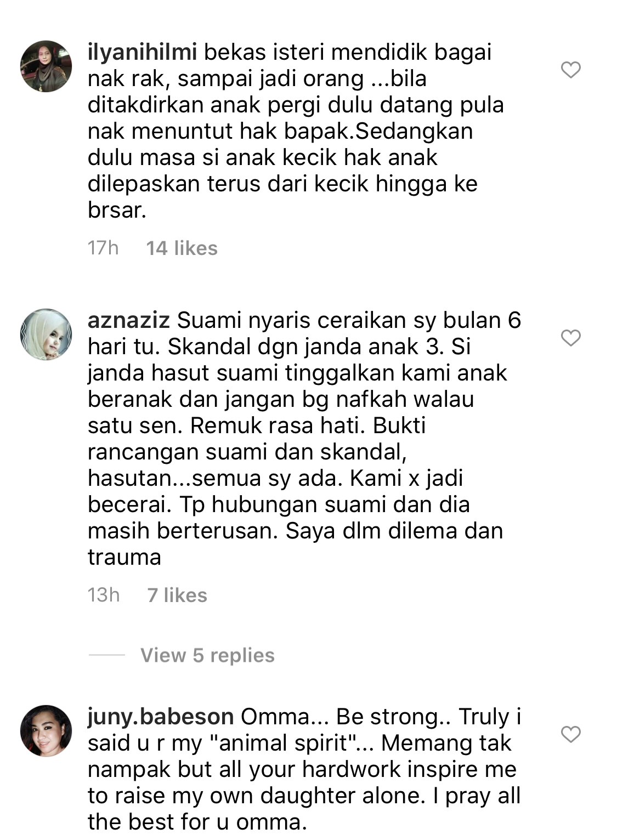Screen dimensions: 617x840
Task: View the 14 likes list
Action: (182, 248)
